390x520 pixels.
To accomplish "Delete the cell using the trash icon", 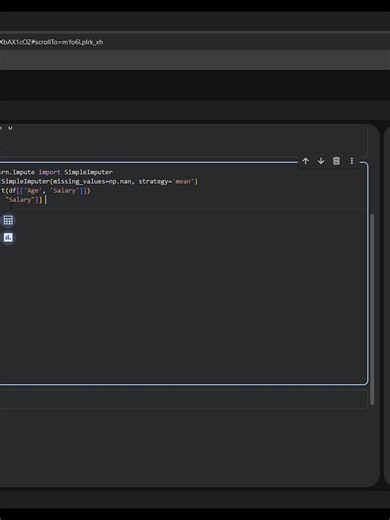I will coord(336,161).
